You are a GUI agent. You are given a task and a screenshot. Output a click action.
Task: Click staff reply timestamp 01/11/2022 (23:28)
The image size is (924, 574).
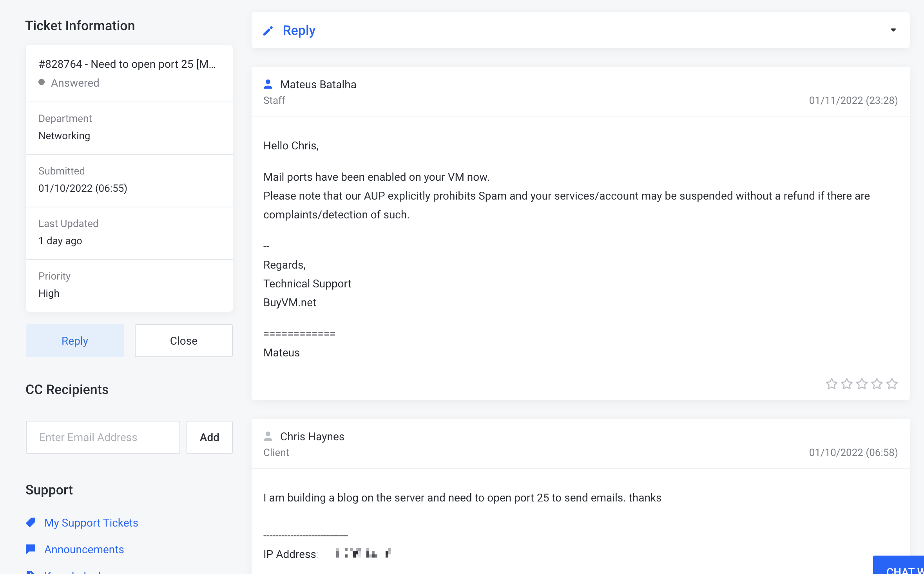point(853,100)
